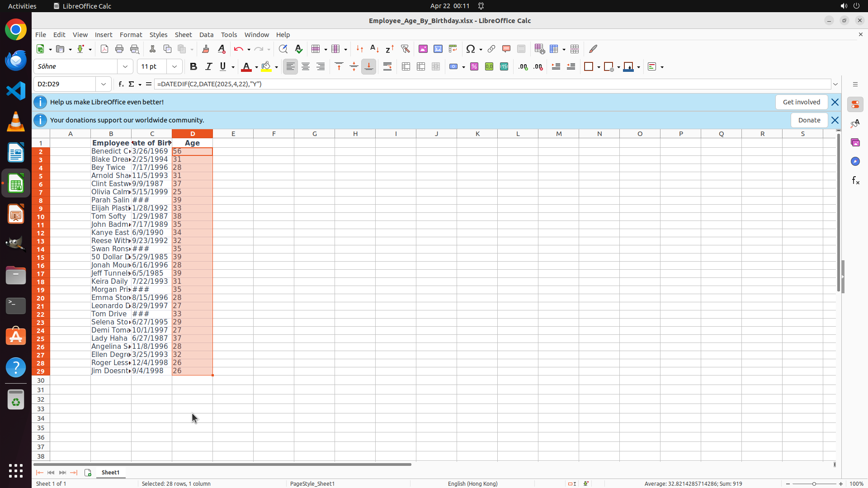
Task: Open the sidebar Navigator panel icon
Action: point(855,161)
